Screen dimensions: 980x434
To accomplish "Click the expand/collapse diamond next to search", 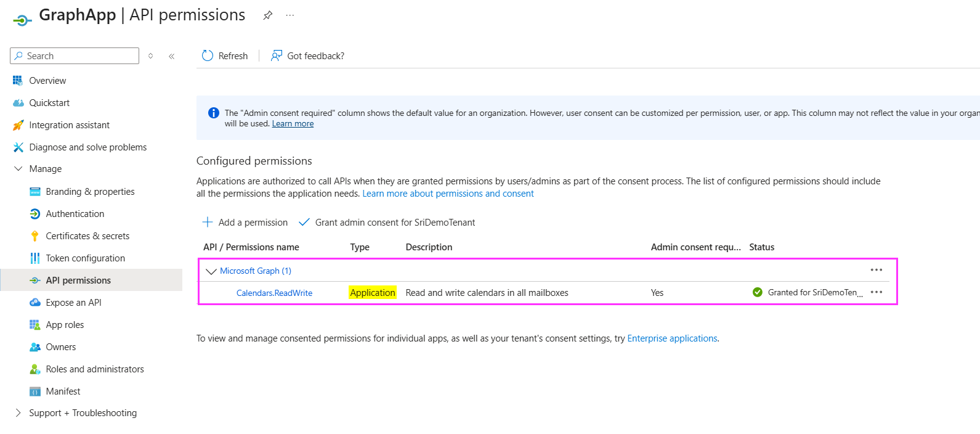I will (150, 56).
